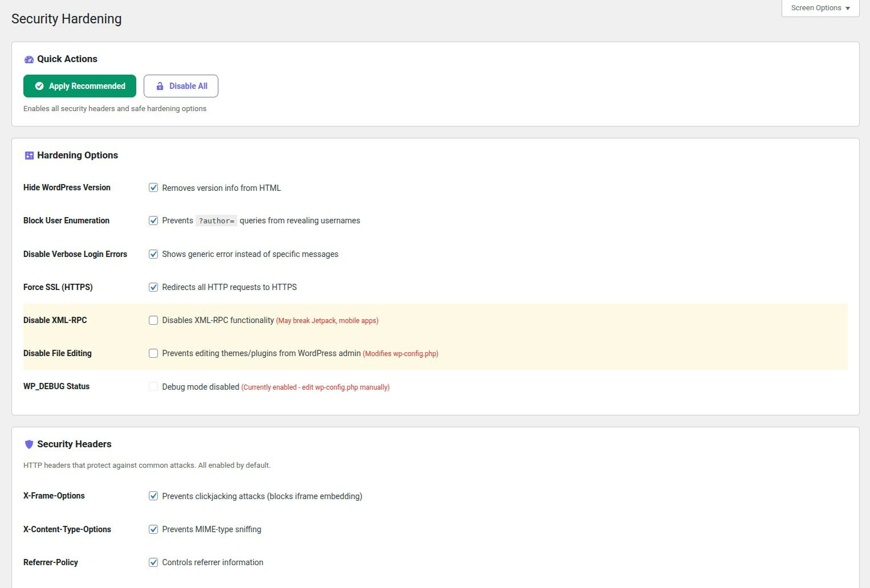Click the Security Headers shield icon
Screen dimensions: 870x588
pyautogui.click(x=29, y=444)
